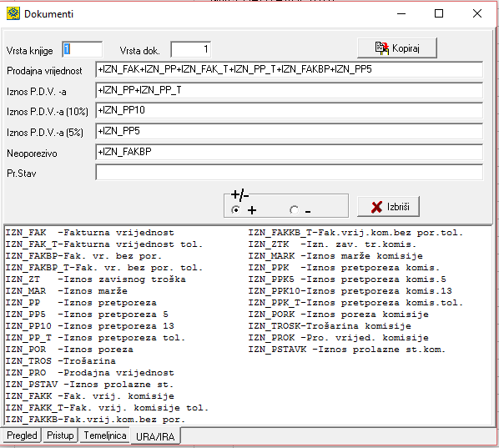This screenshot has width=499, height=448.
Task: Open the Pristup tab
Action: tap(60, 435)
